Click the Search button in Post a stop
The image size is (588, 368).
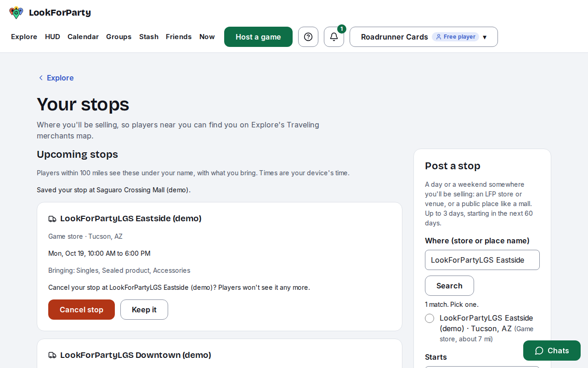(x=449, y=286)
